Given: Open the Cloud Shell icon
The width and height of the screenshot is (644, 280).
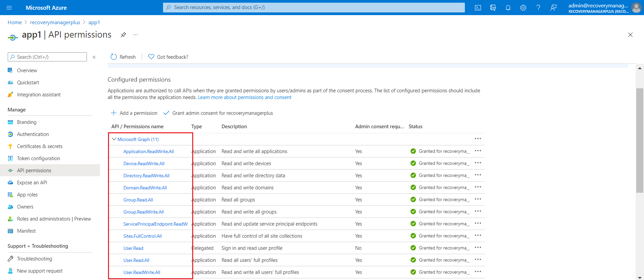Looking at the screenshot, I should coord(478,8).
